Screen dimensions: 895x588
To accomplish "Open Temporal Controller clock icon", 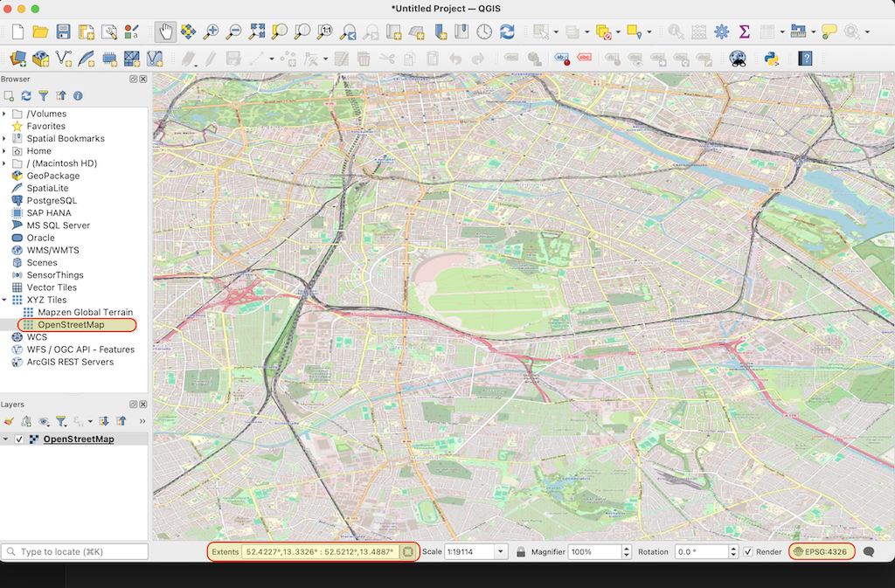I will (484, 31).
